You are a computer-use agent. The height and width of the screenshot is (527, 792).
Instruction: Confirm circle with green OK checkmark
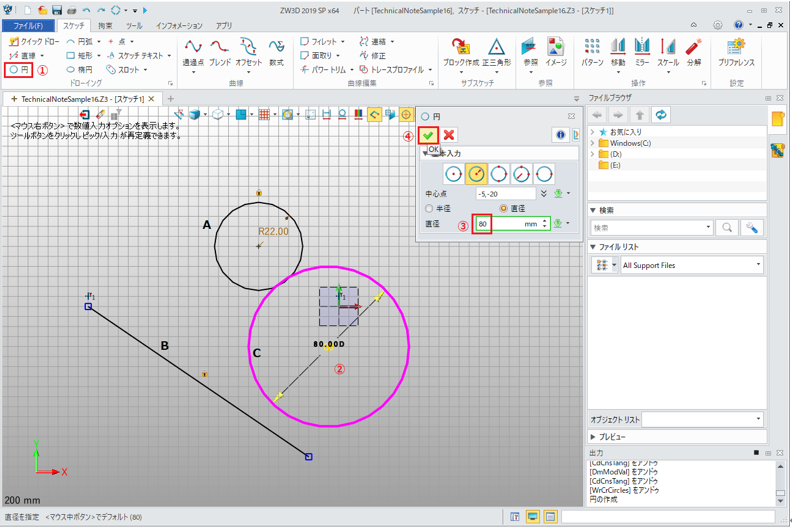click(x=428, y=135)
